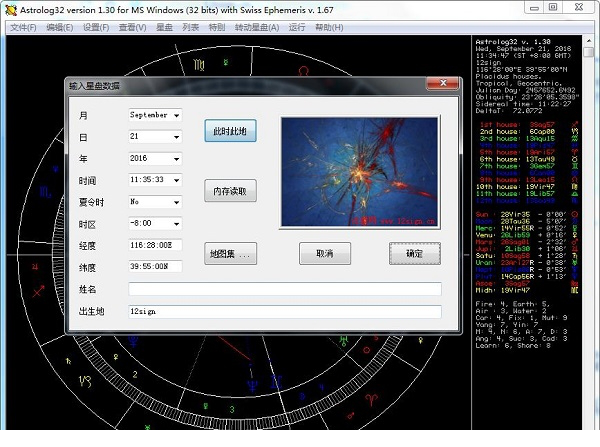Click the red Sagittarius glyph on chart left
The width and height of the screenshot is (600, 447).
(38, 291)
